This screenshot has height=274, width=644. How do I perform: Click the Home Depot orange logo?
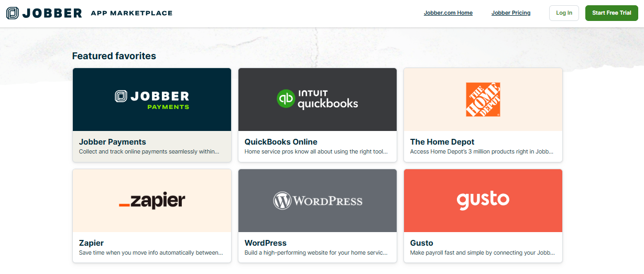coord(483,100)
